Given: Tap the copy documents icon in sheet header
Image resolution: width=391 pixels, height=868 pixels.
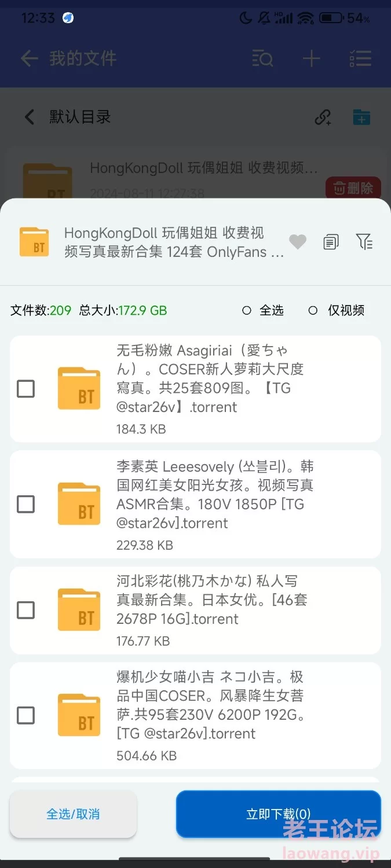Looking at the screenshot, I should 331,242.
